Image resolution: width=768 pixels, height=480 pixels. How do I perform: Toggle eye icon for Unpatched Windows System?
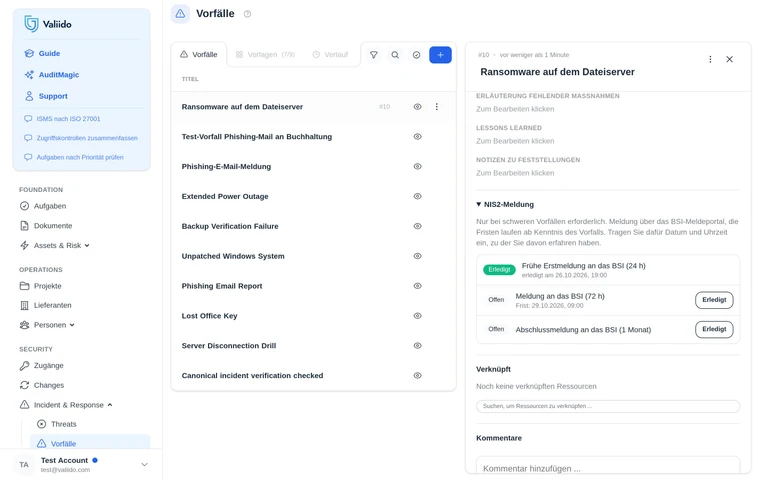417,256
